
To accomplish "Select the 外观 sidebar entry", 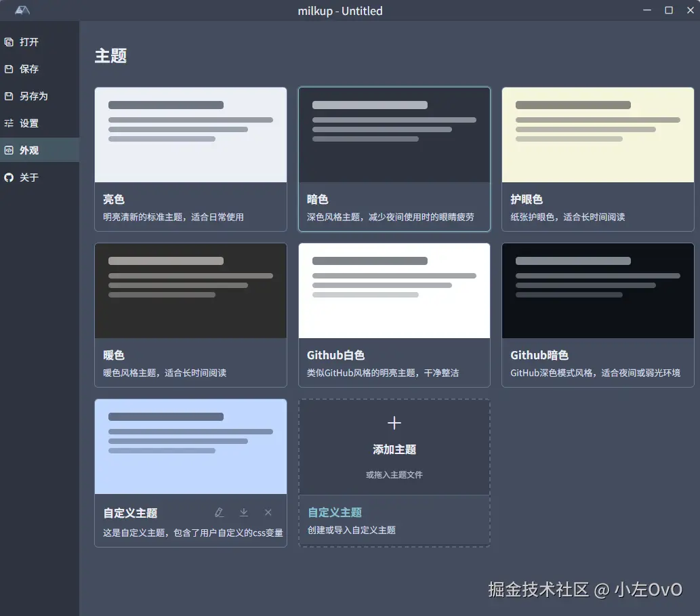I will coord(39,150).
